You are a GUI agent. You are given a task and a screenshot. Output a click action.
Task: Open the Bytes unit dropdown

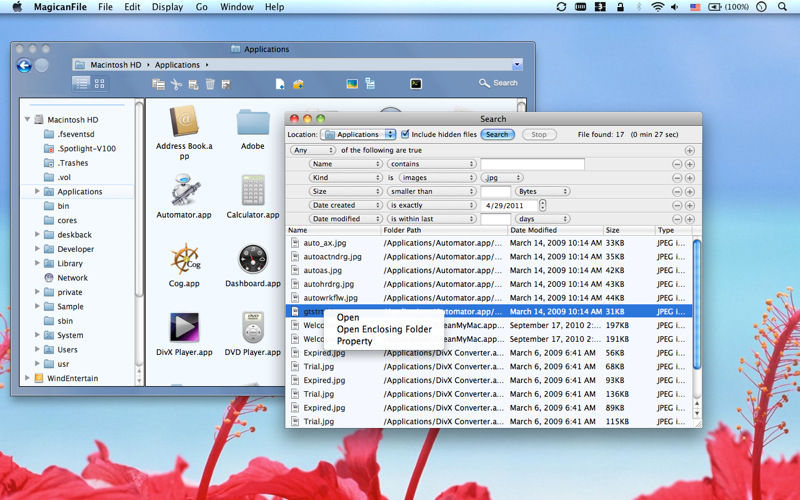542,191
